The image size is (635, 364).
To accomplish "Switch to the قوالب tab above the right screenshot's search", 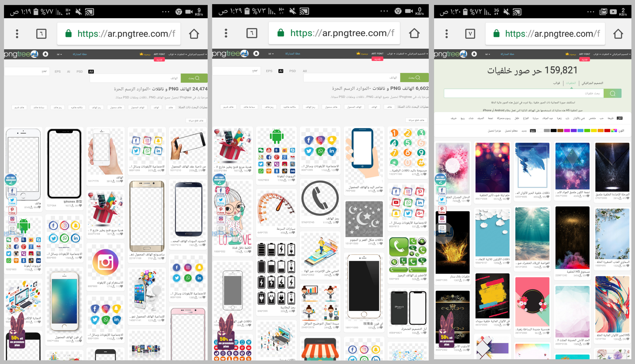I will [x=556, y=83].
